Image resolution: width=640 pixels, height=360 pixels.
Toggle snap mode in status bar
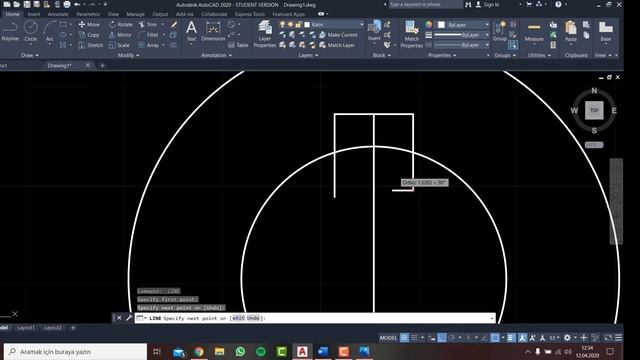pyautogui.click(x=414, y=338)
